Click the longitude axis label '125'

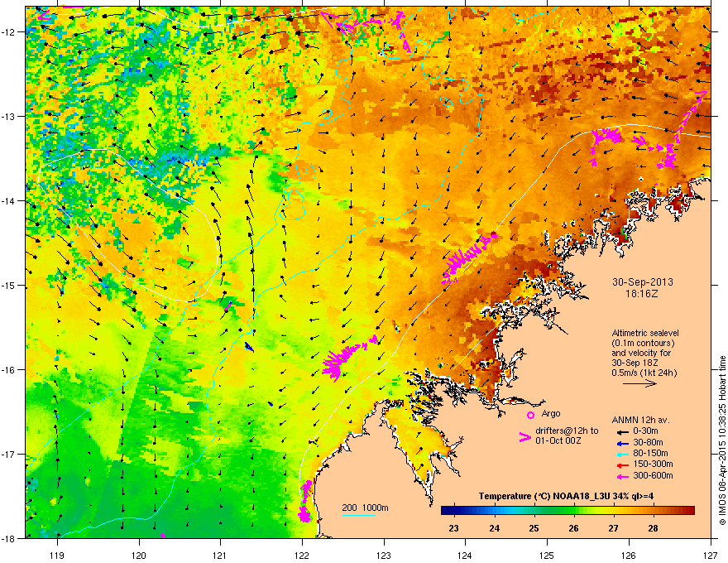tap(547, 555)
